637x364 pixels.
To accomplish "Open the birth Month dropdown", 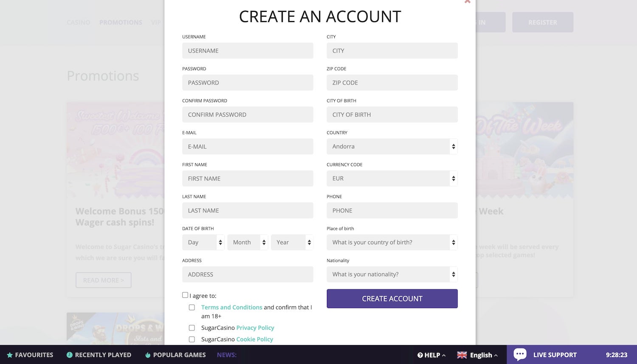I will click(x=248, y=242).
